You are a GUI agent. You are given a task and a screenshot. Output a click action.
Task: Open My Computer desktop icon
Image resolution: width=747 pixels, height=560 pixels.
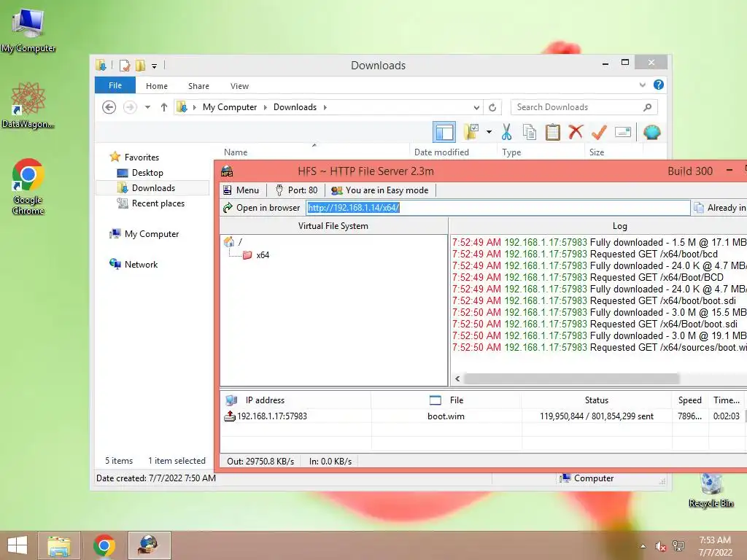click(x=28, y=31)
